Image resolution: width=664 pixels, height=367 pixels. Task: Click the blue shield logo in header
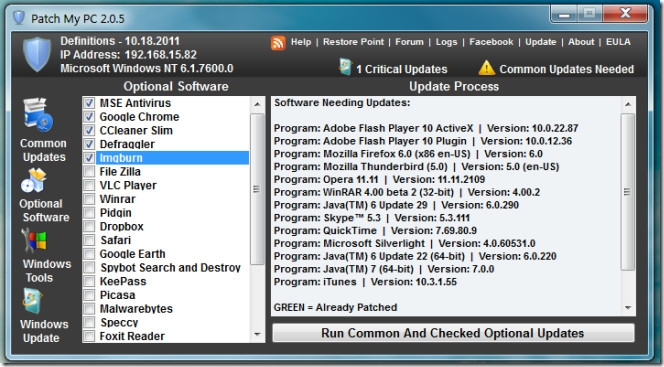(37, 54)
